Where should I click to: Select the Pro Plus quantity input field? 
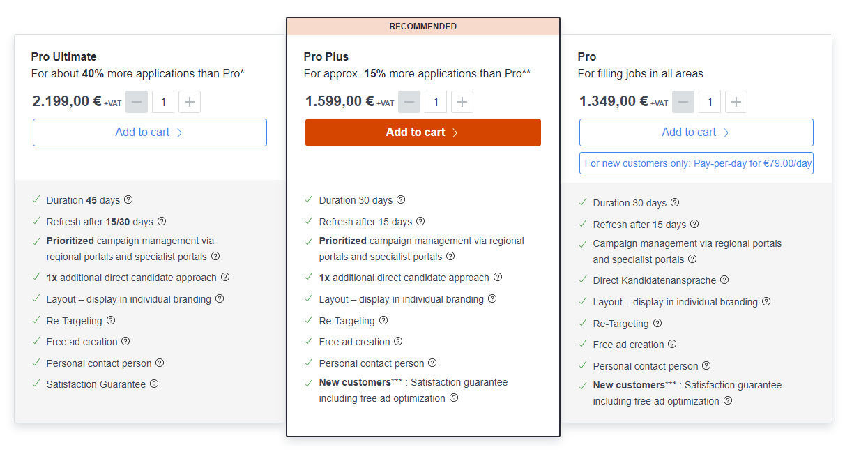435,101
